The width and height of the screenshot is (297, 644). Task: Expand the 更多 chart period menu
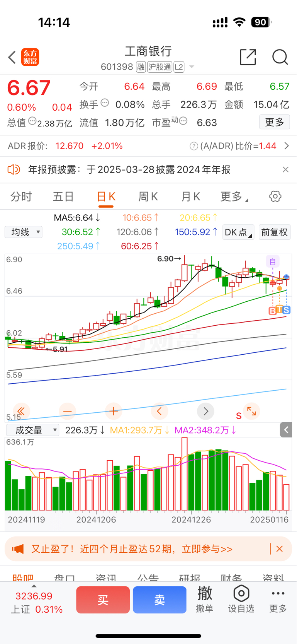[x=234, y=196]
